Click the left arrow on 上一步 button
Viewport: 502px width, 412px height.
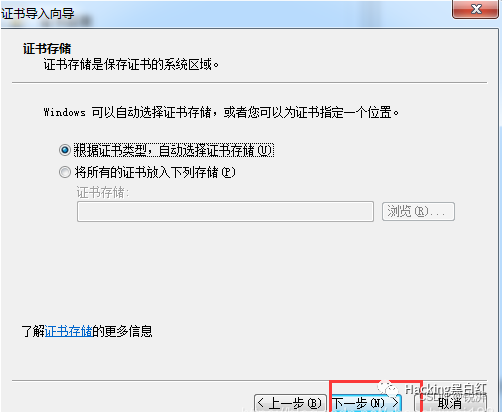click(x=261, y=403)
